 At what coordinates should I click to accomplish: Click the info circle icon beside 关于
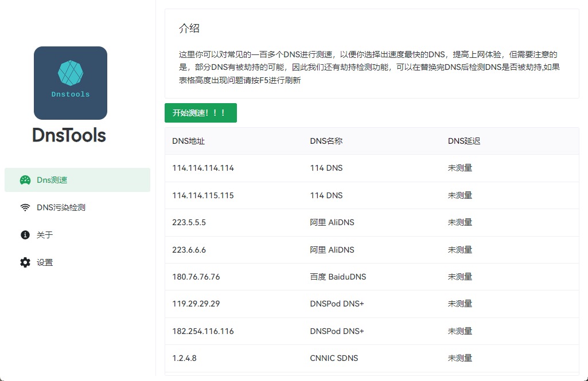(x=25, y=235)
